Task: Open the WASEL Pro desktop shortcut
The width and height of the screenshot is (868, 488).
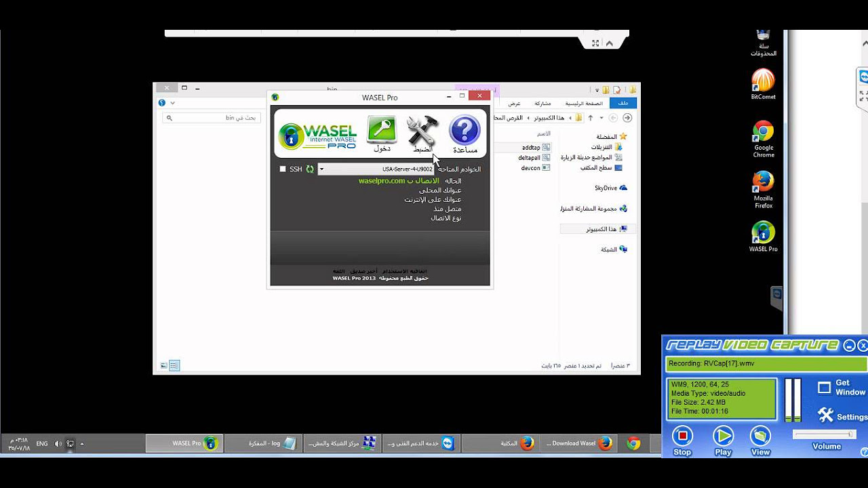Action: click(x=763, y=237)
